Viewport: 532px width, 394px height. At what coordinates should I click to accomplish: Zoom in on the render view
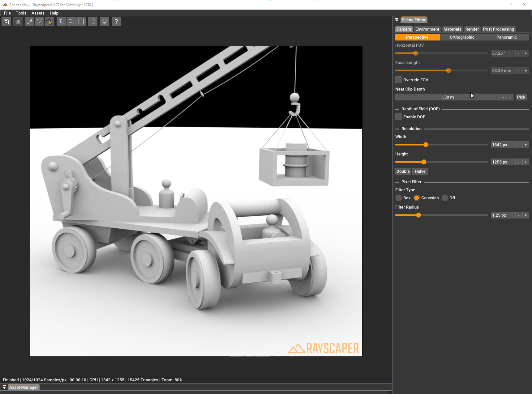coord(61,21)
